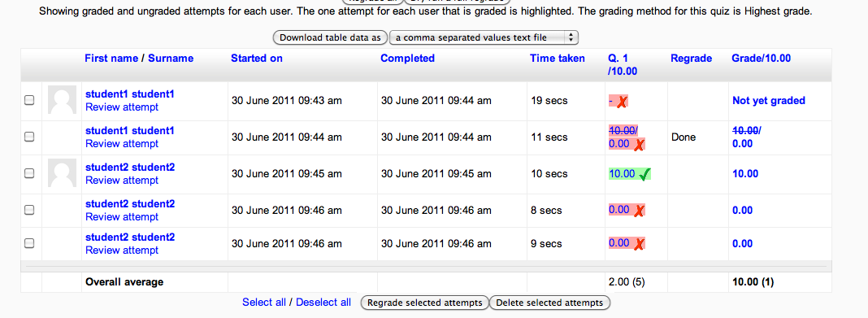
Task: Sort by the First name column header
Action: tap(111, 59)
